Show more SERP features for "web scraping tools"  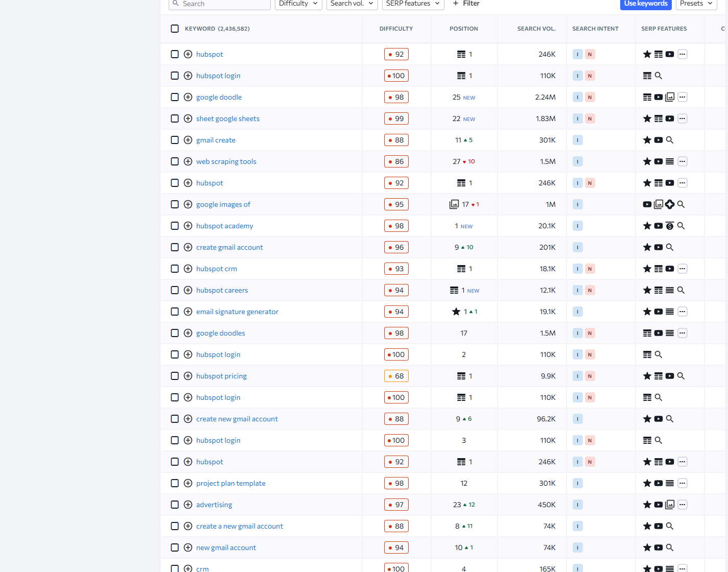pos(683,161)
